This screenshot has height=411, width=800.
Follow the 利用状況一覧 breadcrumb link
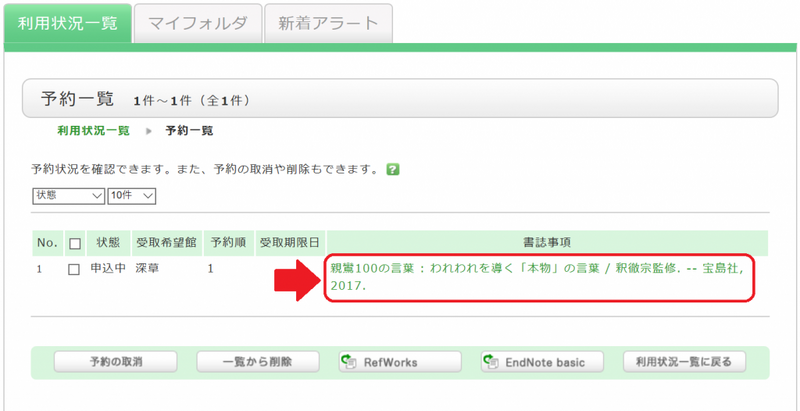pyautogui.click(x=93, y=131)
